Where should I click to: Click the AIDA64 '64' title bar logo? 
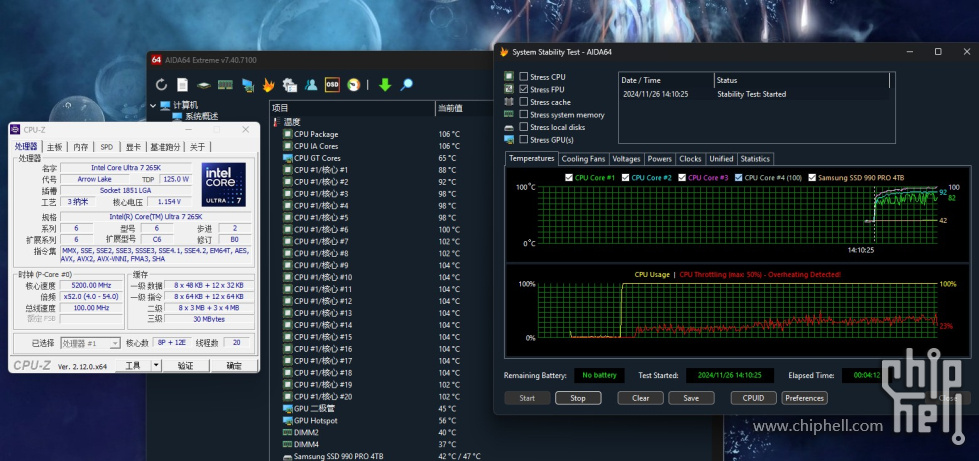(156, 60)
